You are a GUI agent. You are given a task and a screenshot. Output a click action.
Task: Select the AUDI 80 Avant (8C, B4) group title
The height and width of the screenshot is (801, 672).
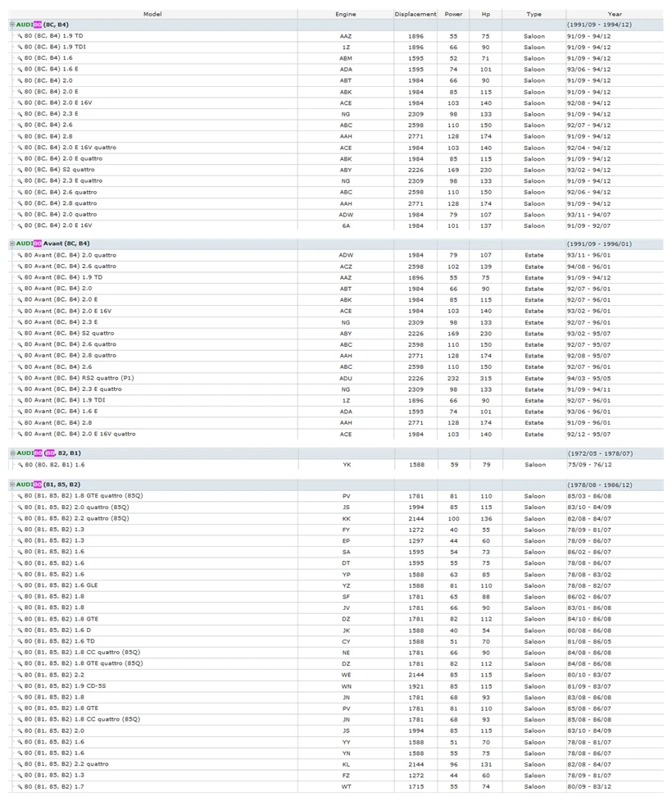(x=53, y=243)
